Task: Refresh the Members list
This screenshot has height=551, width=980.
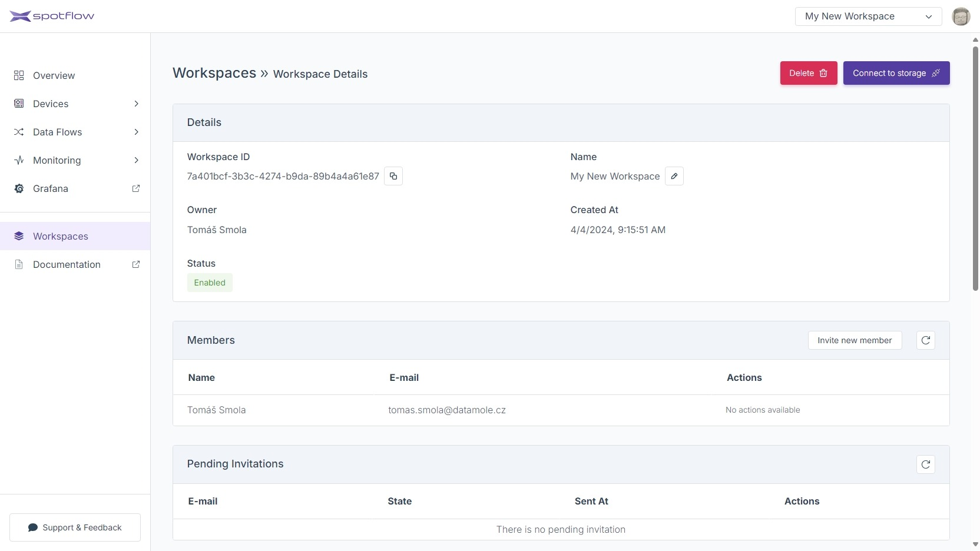Action: pyautogui.click(x=926, y=340)
